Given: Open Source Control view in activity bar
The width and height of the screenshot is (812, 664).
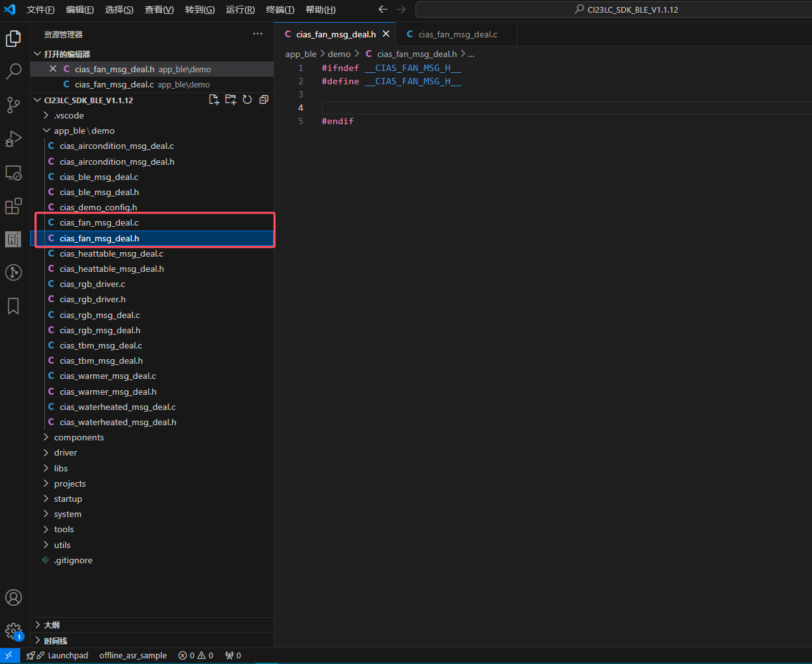Looking at the screenshot, I should click(13, 105).
